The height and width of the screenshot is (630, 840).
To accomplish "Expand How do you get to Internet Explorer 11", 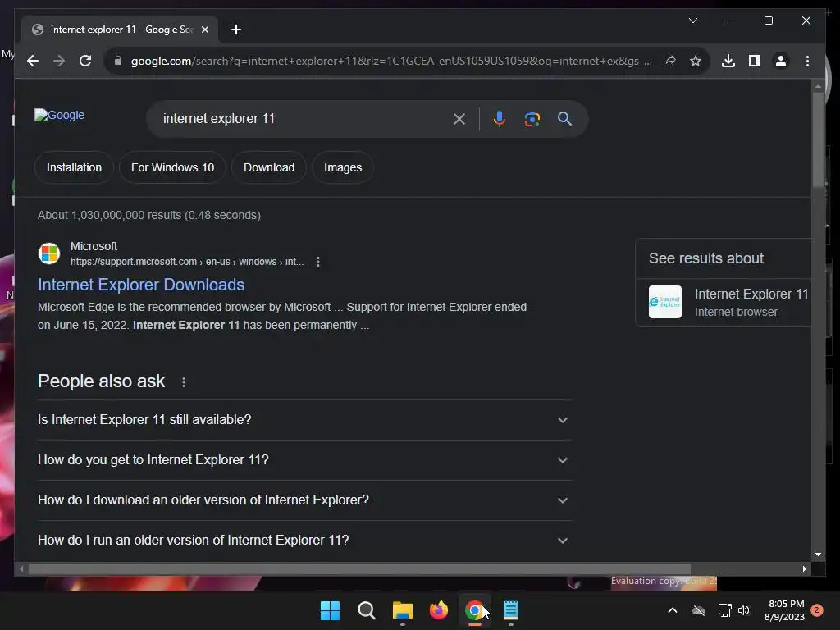I will tap(304, 460).
